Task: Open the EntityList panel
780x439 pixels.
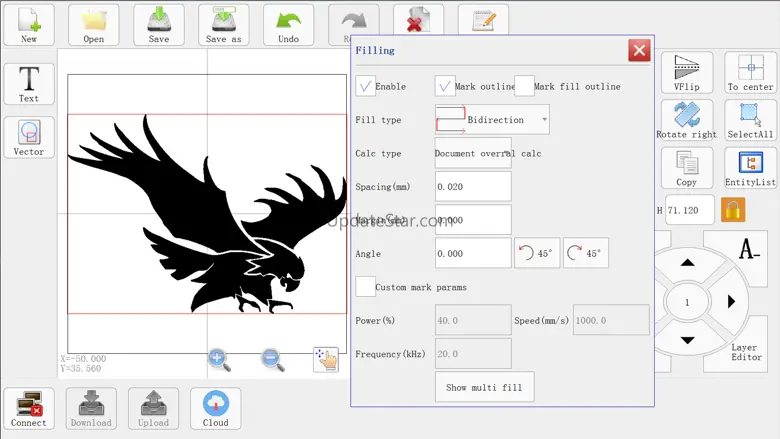Action: [x=750, y=168]
